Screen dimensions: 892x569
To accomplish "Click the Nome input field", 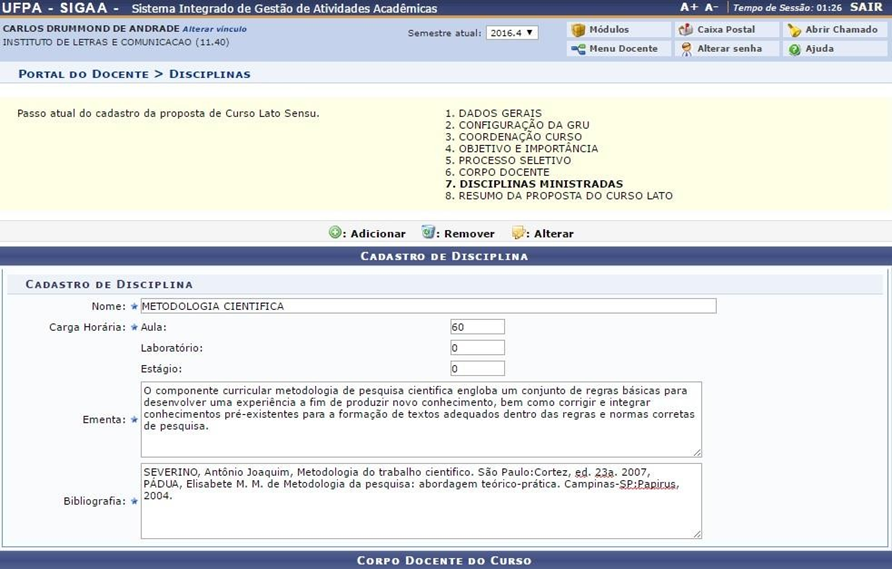I will [x=428, y=306].
